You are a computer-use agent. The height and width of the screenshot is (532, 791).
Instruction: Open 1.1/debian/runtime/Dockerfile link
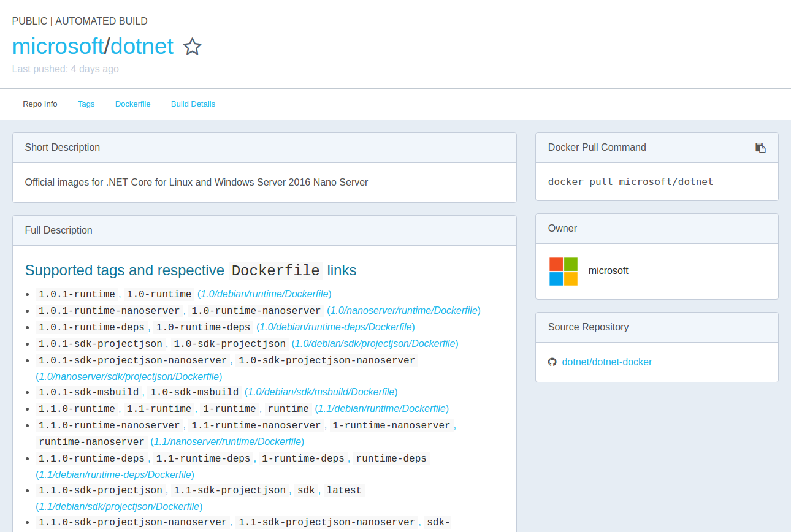pyautogui.click(x=382, y=408)
